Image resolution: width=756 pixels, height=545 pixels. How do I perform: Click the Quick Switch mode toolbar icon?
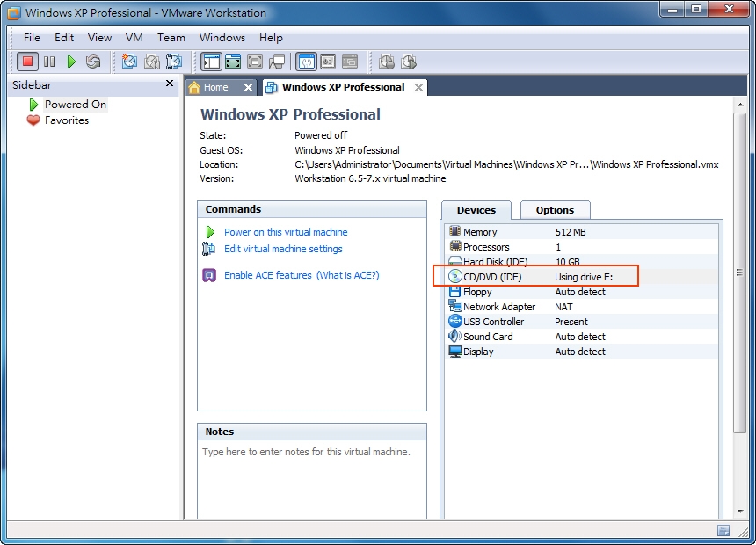point(233,62)
